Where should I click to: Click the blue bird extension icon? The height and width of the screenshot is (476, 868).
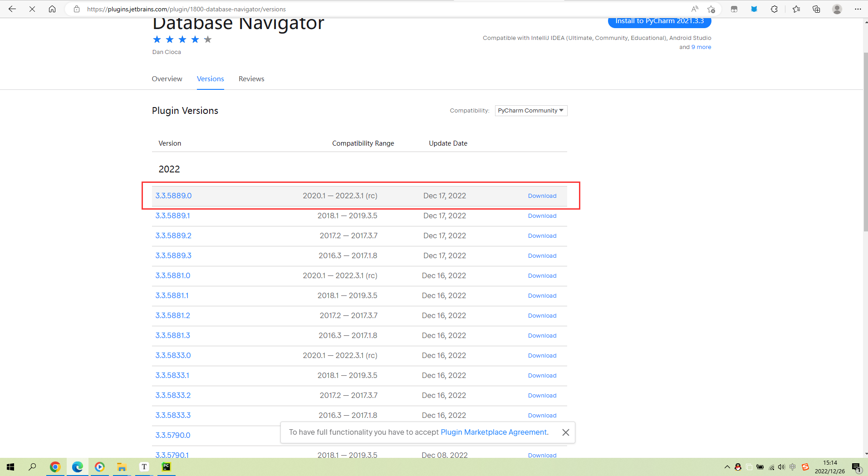(754, 9)
